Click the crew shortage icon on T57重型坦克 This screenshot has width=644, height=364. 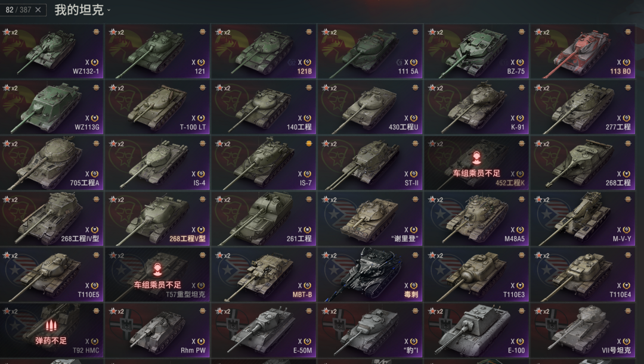(x=157, y=269)
